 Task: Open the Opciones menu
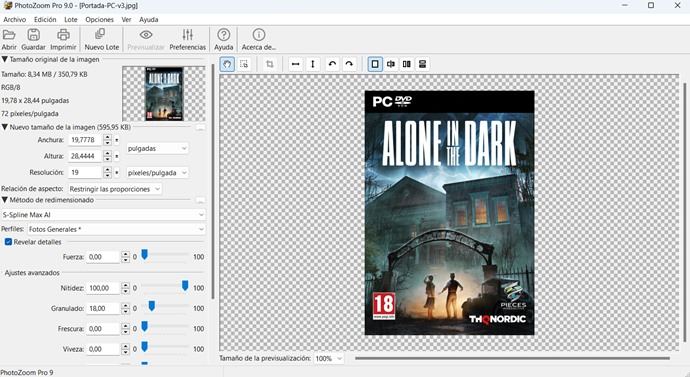coord(99,19)
